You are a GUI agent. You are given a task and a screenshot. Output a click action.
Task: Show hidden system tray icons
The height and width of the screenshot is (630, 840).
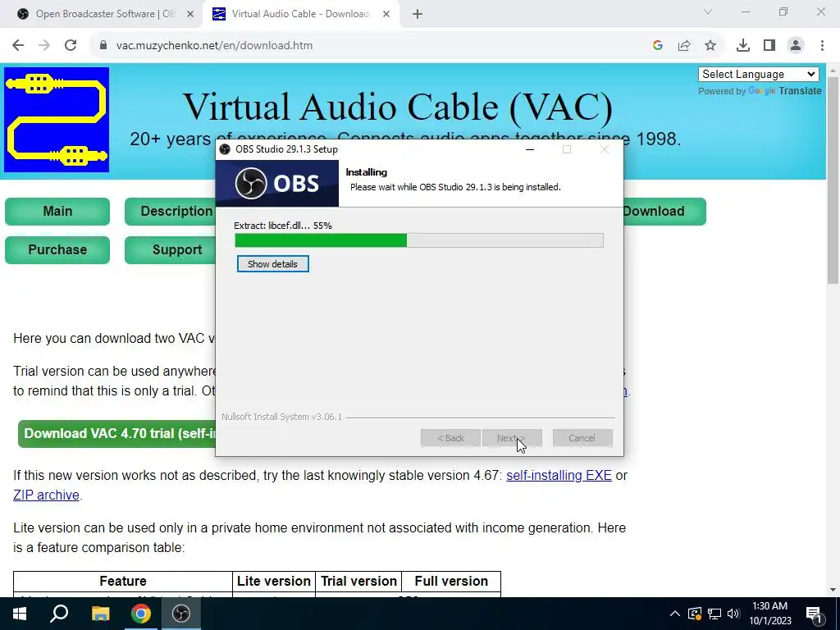pos(675,614)
